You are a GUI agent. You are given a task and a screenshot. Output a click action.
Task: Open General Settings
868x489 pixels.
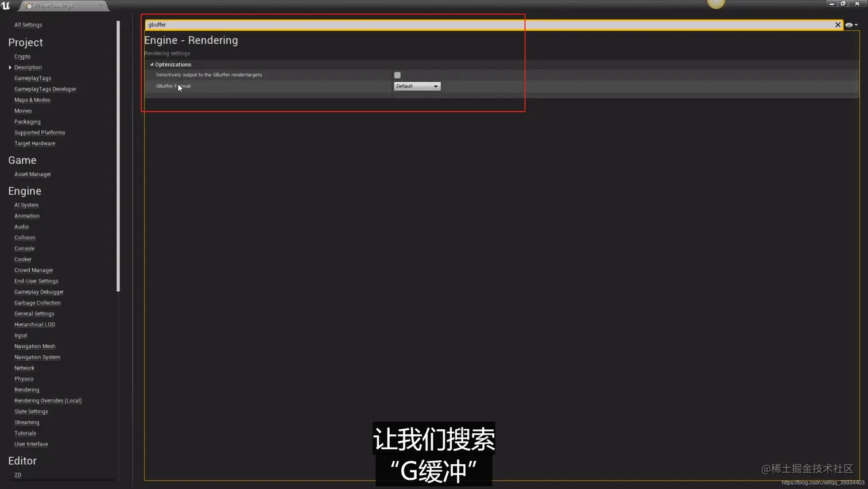pos(34,314)
